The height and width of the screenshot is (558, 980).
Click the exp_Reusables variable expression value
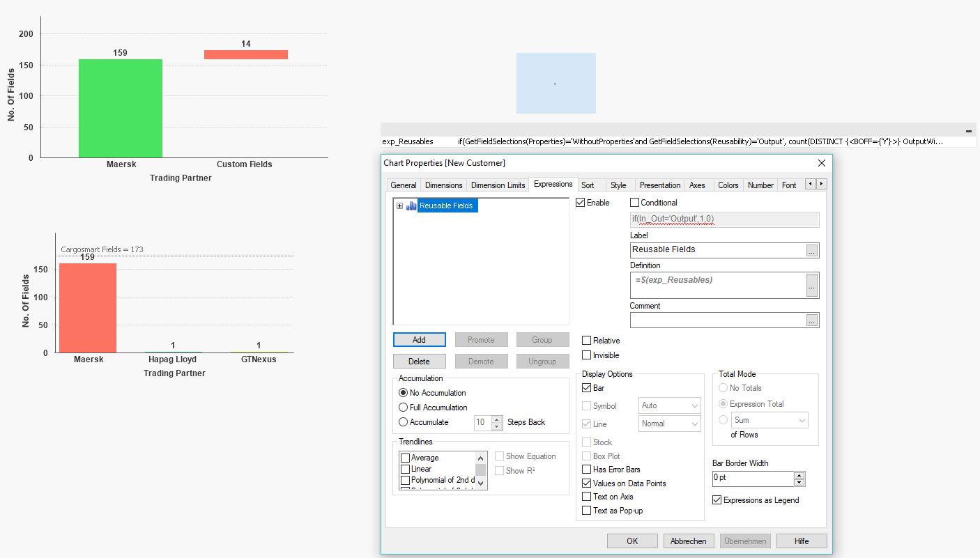700,141
